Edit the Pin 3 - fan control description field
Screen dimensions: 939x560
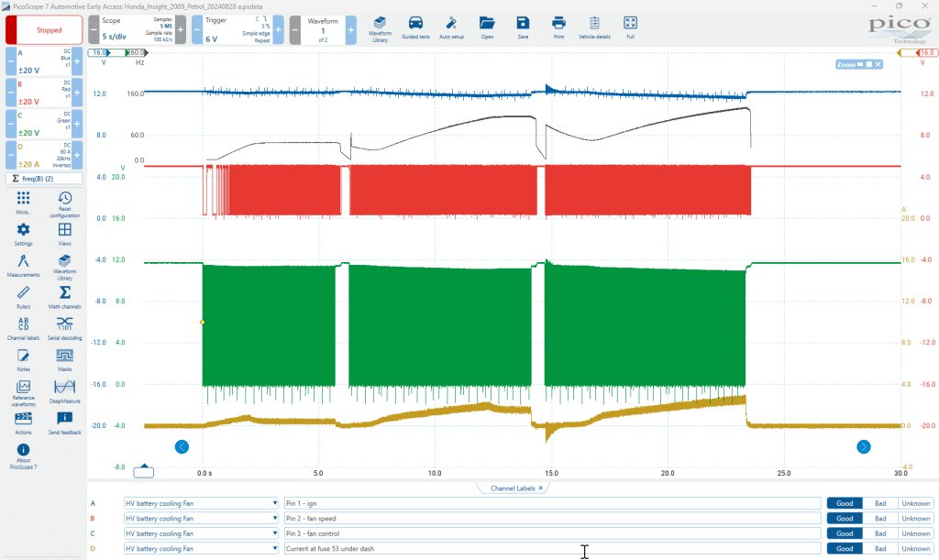(552, 533)
